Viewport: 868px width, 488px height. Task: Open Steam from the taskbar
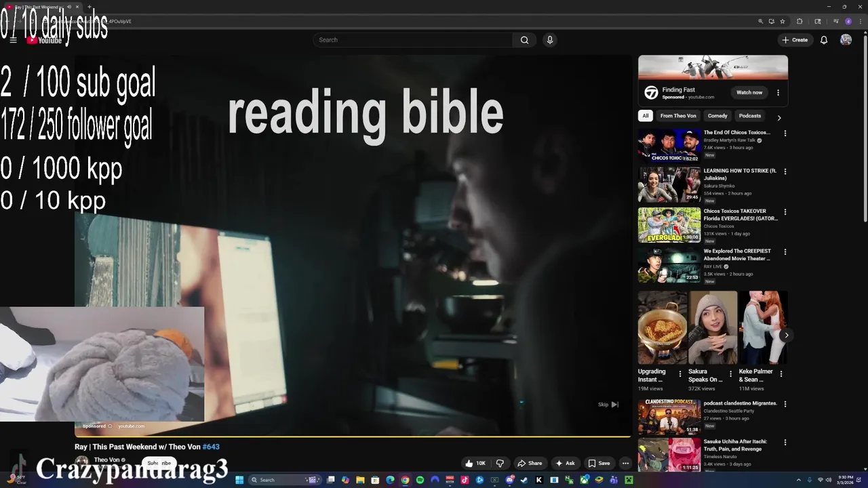click(x=524, y=480)
